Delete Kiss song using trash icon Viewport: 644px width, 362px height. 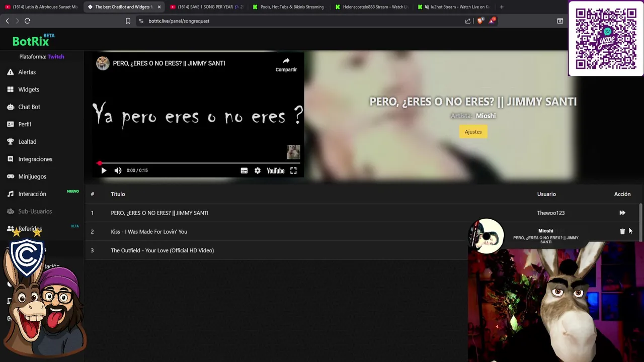[x=622, y=231]
